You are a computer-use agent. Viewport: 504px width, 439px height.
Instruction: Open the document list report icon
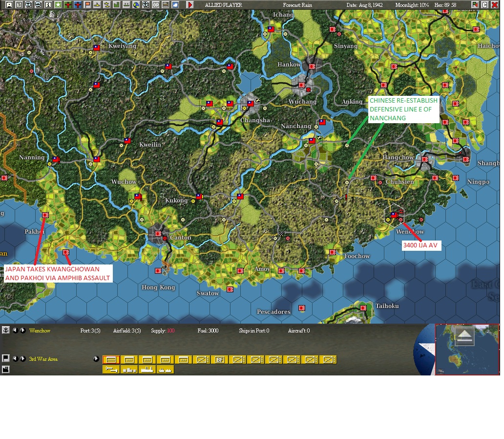click(19, 5)
